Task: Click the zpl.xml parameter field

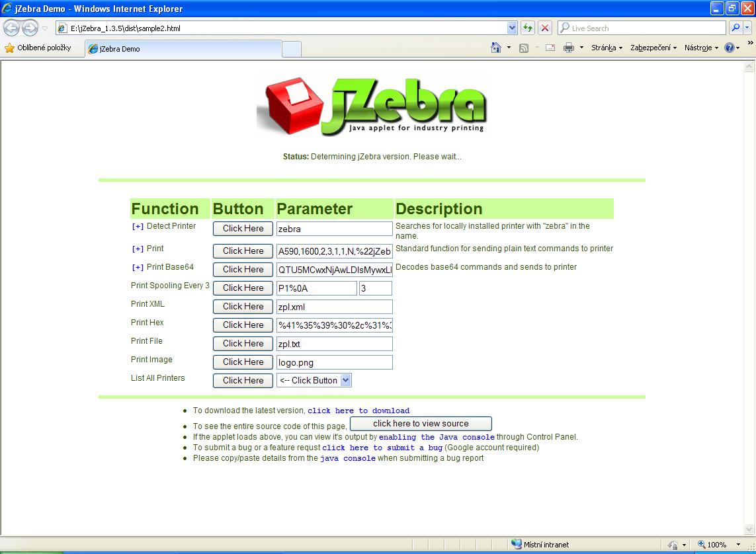Action: (x=335, y=307)
